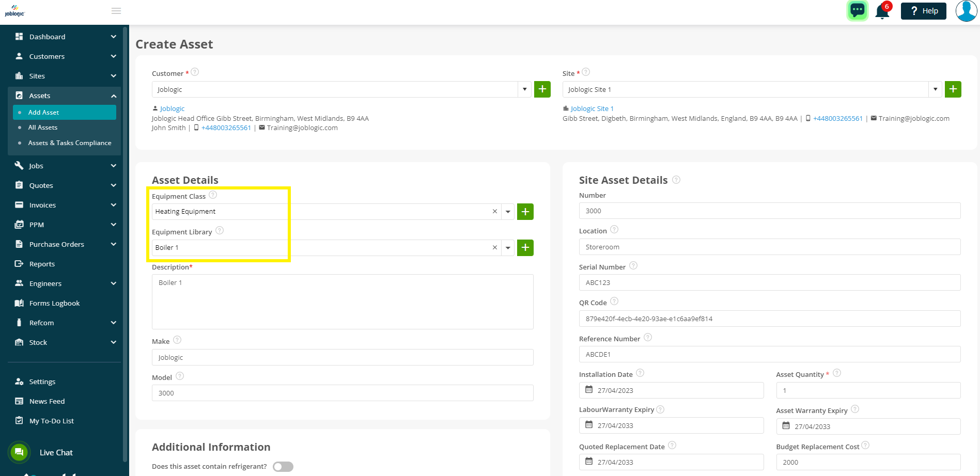This screenshot has width=980, height=476.
Task: Add new site with green plus button
Action: point(953,89)
